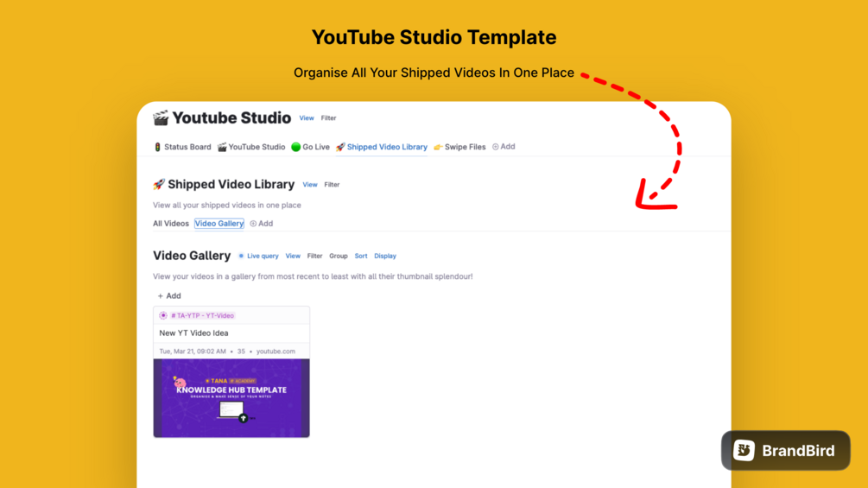
Task: Click the Video Gallery heading
Action: [192, 256]
